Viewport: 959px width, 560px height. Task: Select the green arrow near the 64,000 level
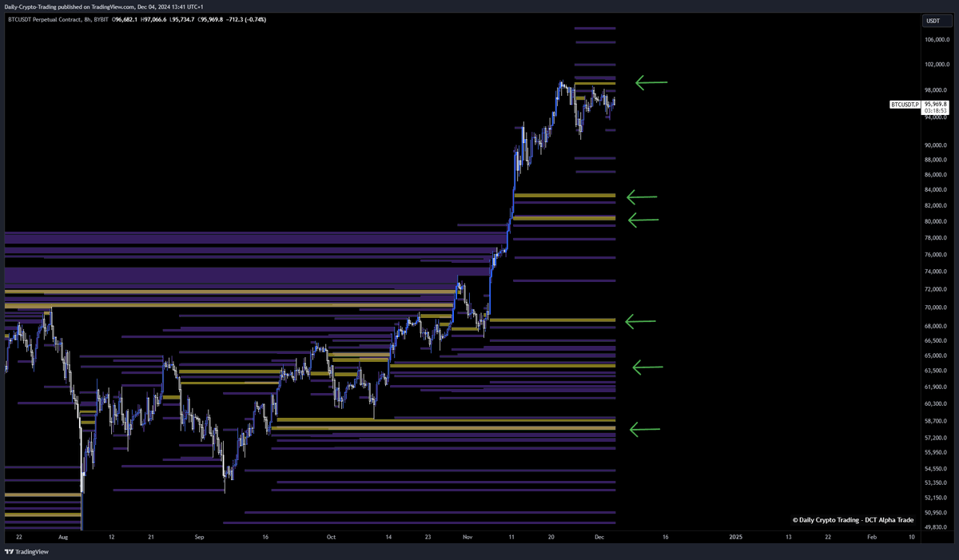(647, 367)
